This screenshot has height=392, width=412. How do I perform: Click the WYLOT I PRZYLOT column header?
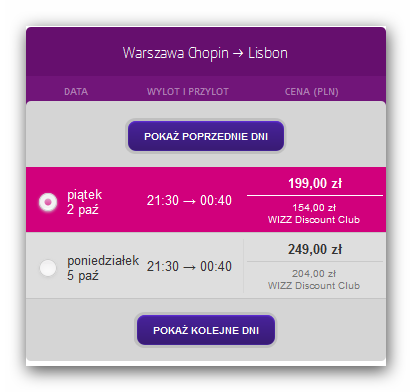[188, 92]
